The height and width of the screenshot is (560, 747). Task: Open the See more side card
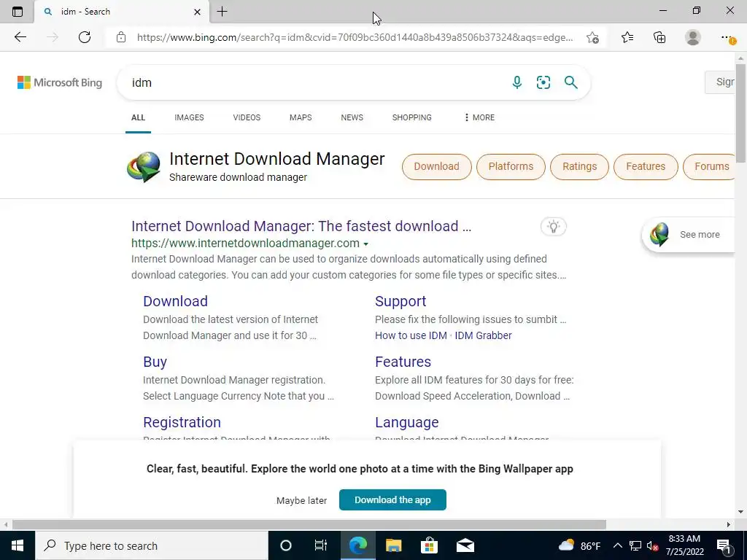pyautogui.click(x=689, y=234)
